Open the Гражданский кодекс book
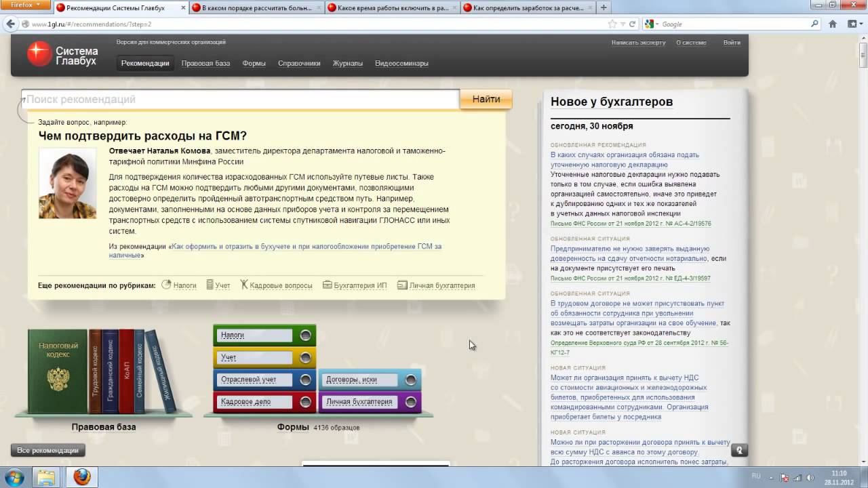Image resolution: width=868 pixels, height=488 pixels. (110, 371)
